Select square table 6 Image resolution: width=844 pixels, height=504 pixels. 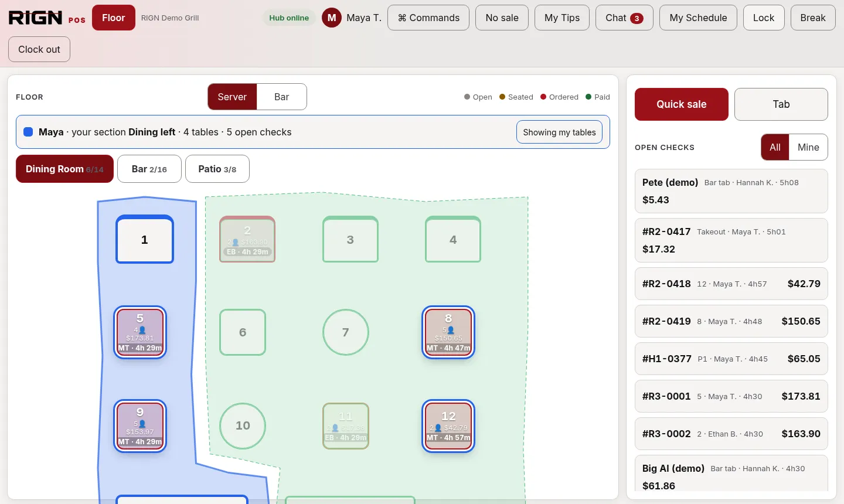point(243,332)
